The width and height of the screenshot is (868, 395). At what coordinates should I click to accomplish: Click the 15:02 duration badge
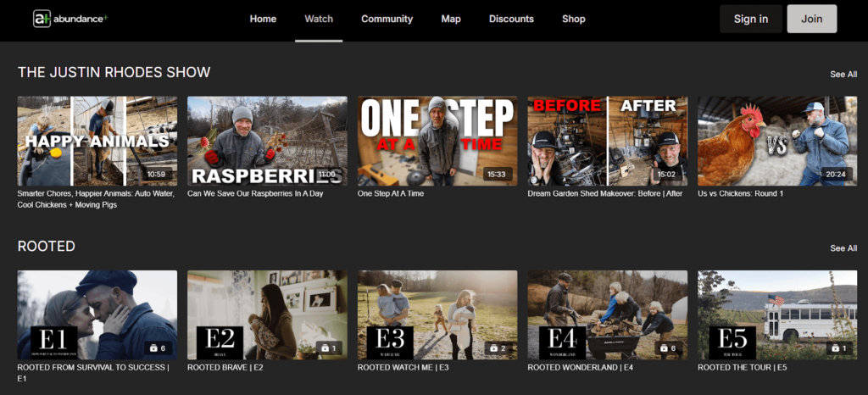[665, 175]
